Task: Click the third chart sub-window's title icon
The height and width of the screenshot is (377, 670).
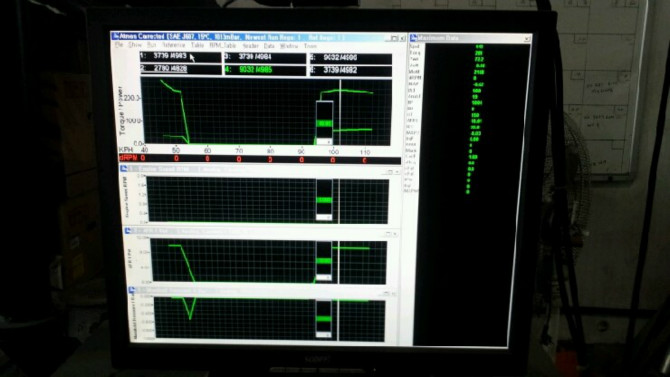Action: pyautogui.click(x=128, y=231)
